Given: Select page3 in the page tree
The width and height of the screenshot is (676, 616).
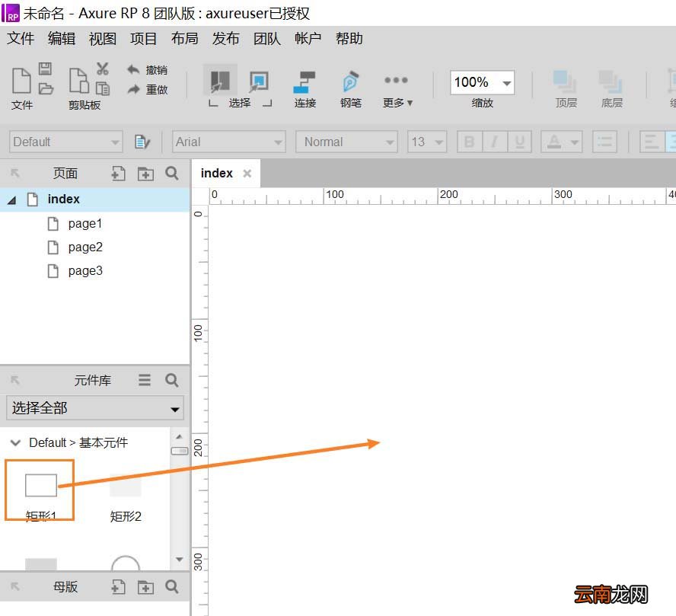Looking at the screenshot, I should tap(85, 271).
